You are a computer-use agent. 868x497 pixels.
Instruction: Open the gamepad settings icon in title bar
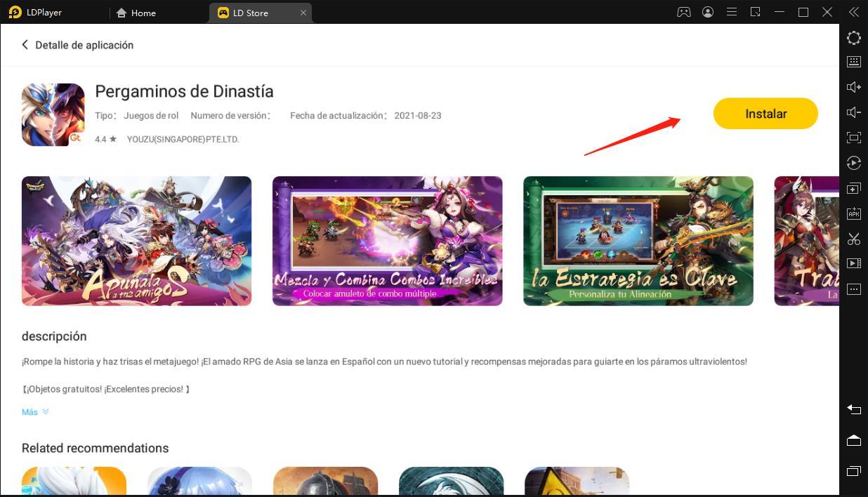pos(683,12)
